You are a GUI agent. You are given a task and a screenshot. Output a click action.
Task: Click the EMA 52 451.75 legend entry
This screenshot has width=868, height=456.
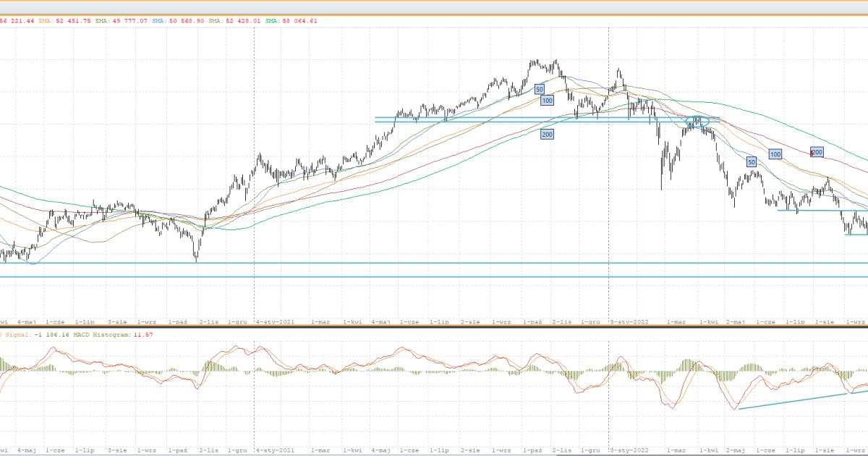click(x=67, y=21)
